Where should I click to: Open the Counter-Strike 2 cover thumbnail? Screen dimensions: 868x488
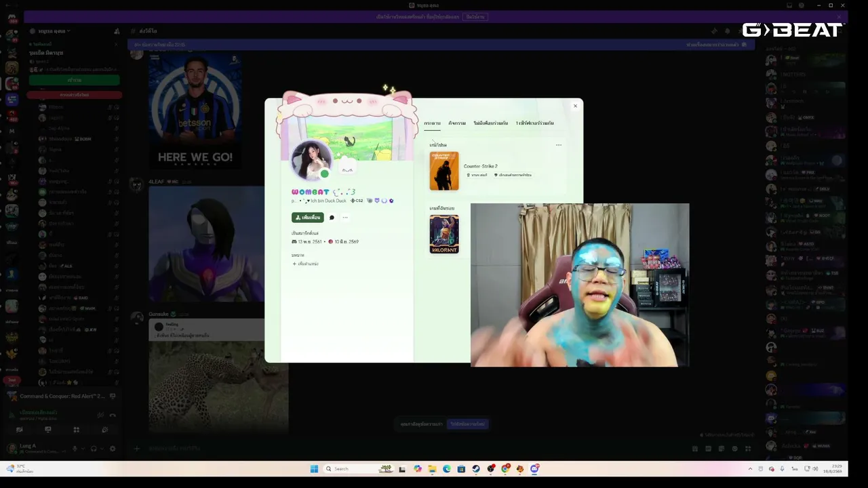tap(444, 171)
